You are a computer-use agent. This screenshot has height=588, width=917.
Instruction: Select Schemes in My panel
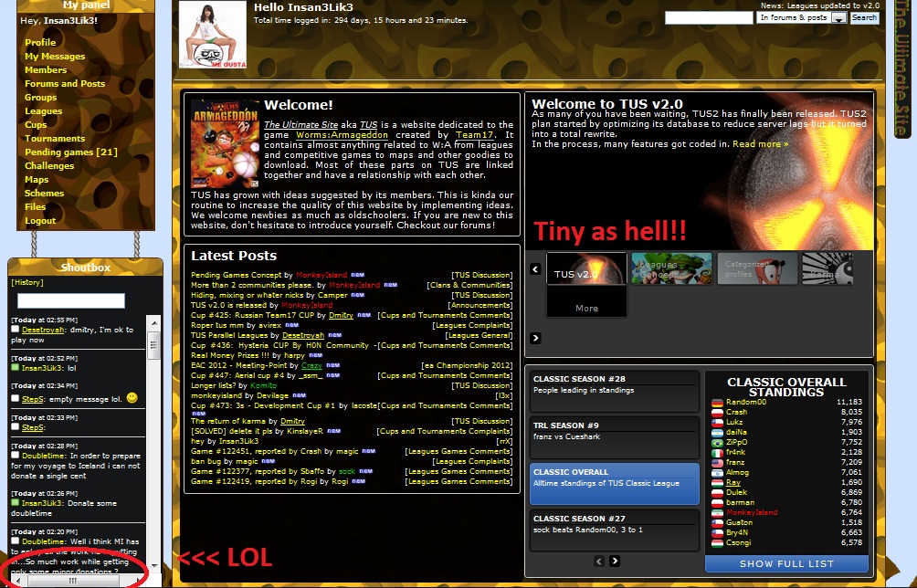click(45, 193)
